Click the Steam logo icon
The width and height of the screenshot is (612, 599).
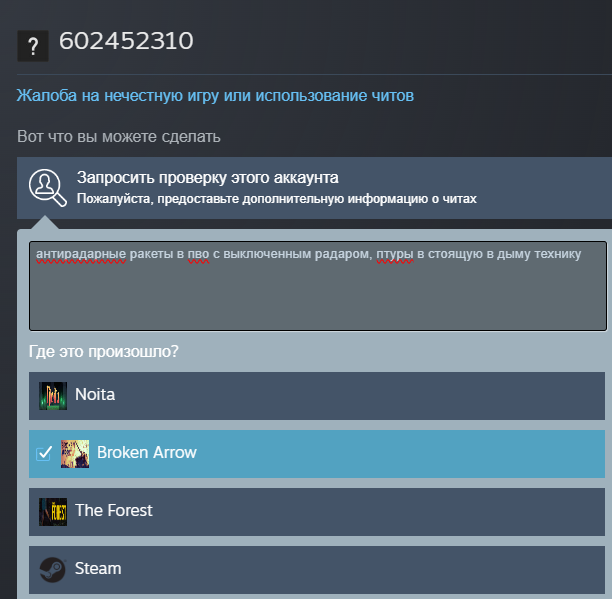[x=53, y=570]
